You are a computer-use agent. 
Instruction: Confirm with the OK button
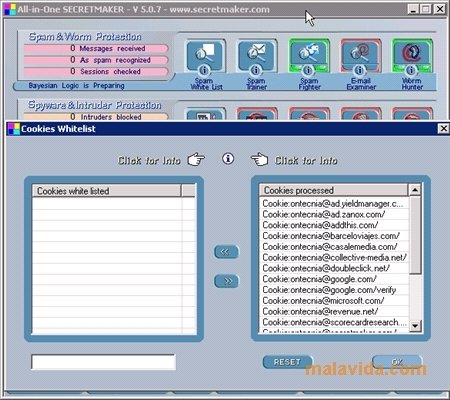397,362
